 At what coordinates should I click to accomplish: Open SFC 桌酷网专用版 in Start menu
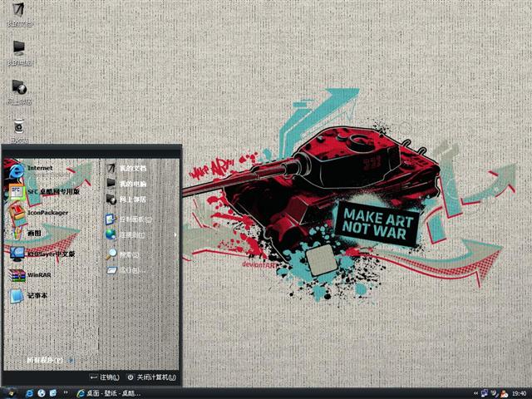click(x=44, y=191)
